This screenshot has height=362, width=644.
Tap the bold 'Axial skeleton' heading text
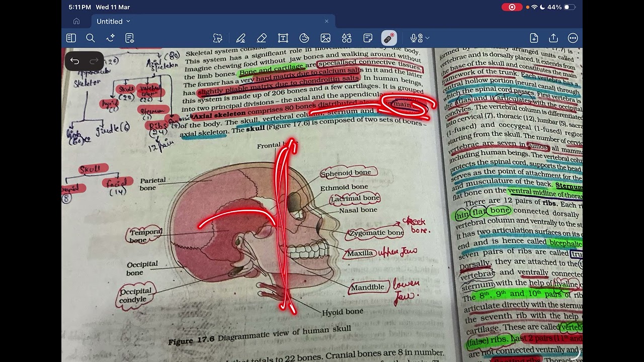[219, 115]
